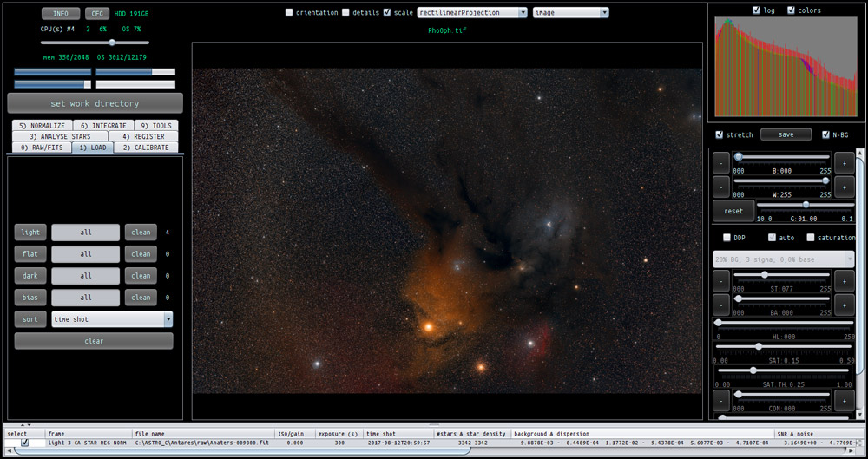Click the plus button beside the B:000 slider
Viewport: 868px width, 459px height.
tap(845, 163)
